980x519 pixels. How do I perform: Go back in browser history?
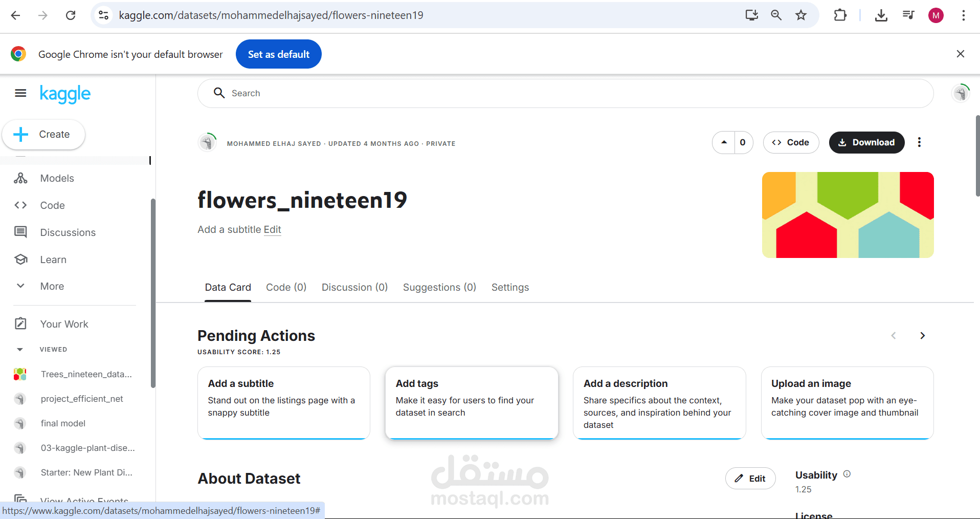[15, 15]
